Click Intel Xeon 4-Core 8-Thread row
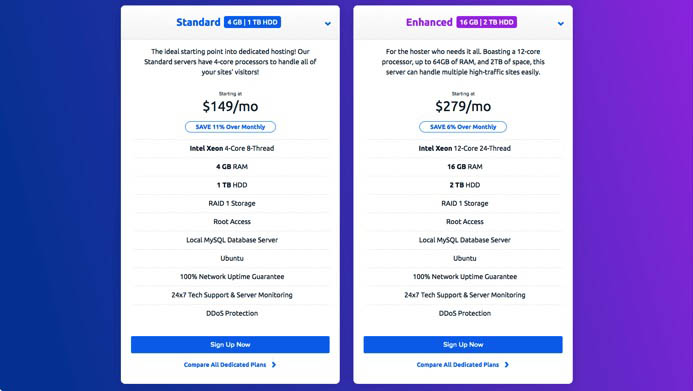 (232, 148)
